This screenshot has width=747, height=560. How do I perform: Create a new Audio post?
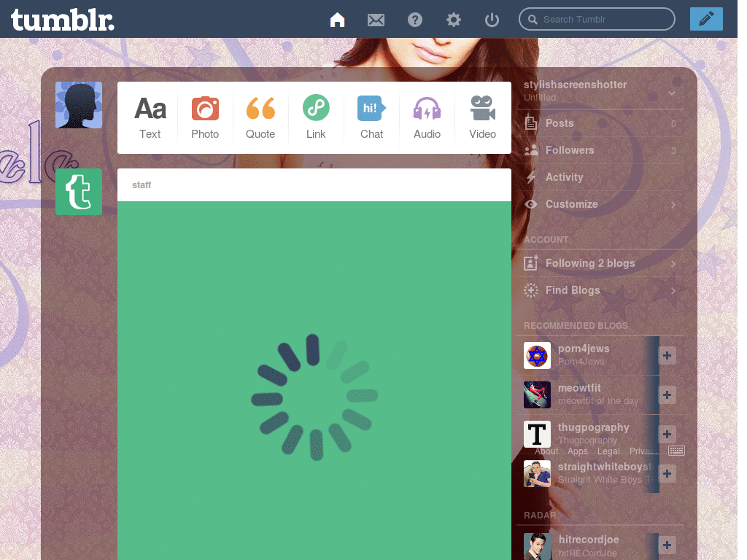427,117
